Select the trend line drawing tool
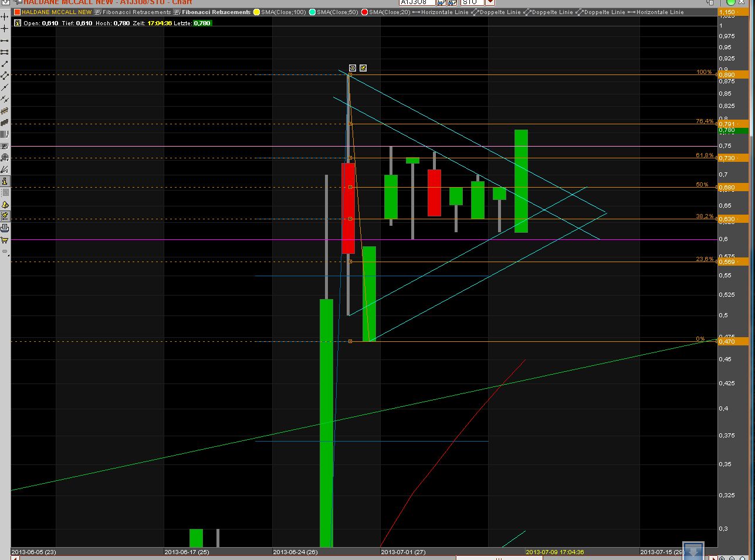 tap(5, 64)
